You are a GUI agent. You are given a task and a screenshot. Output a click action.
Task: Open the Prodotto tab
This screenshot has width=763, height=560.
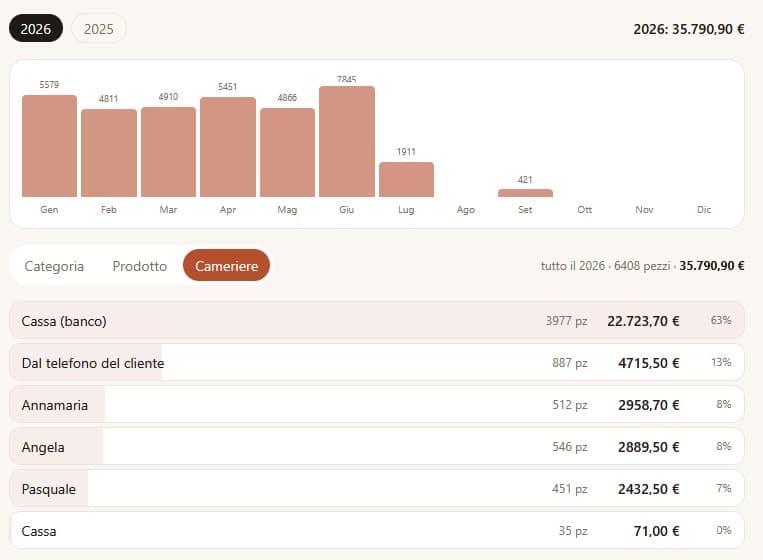(140, 266)
